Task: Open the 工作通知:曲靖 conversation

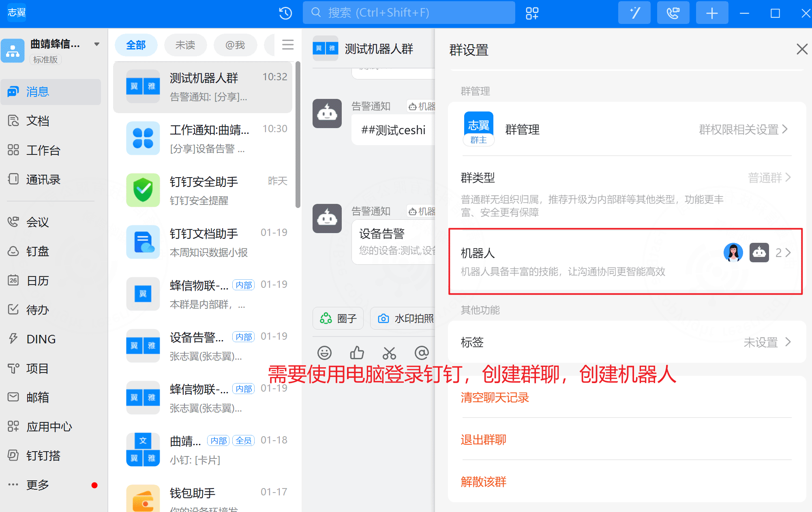Action: coord(203,139)
